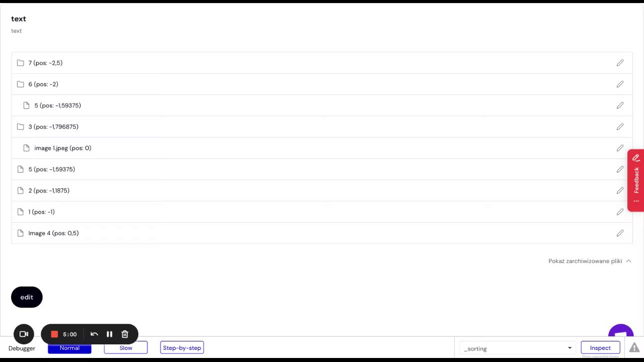Click the bold text page heading

(x=19, y=19)
